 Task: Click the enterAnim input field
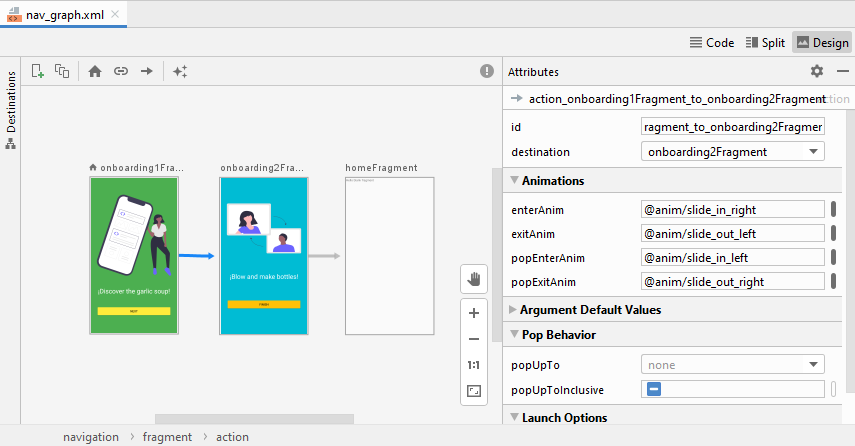(732, 209)
